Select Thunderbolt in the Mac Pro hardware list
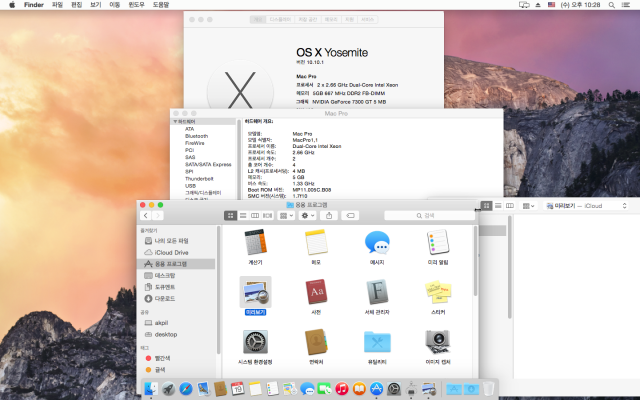 (x=199, y=179)
